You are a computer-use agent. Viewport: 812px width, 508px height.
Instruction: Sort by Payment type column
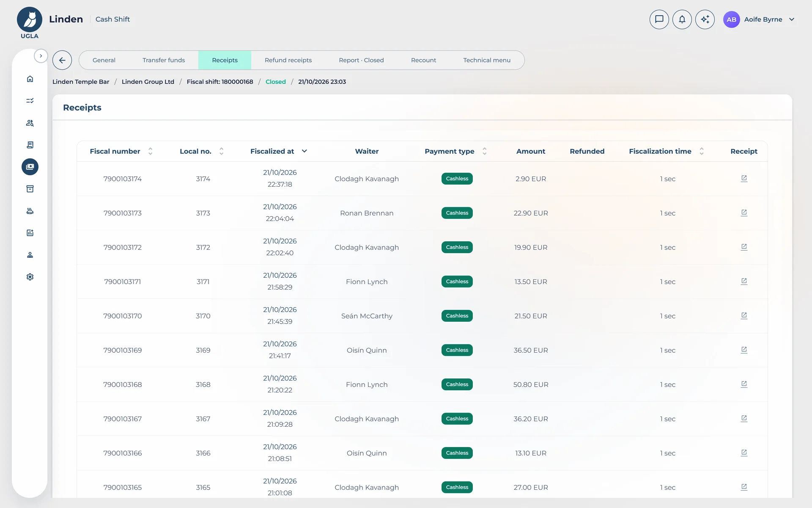coord(484,151)
